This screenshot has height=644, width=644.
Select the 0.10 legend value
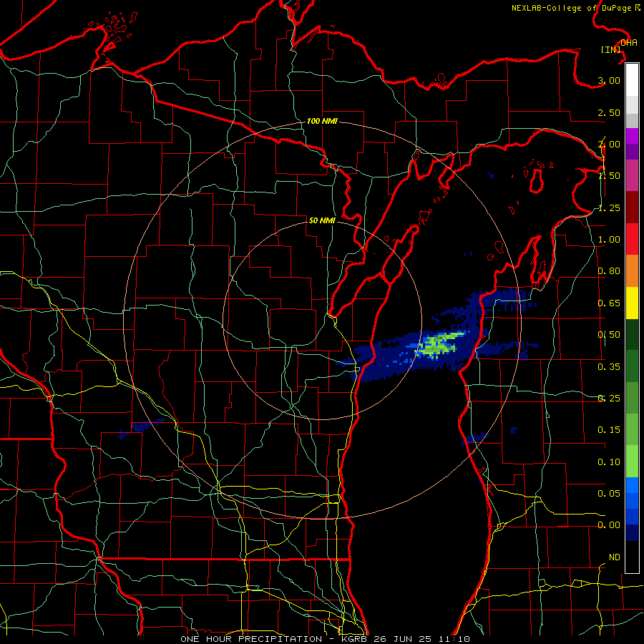(x=609, y=462)
